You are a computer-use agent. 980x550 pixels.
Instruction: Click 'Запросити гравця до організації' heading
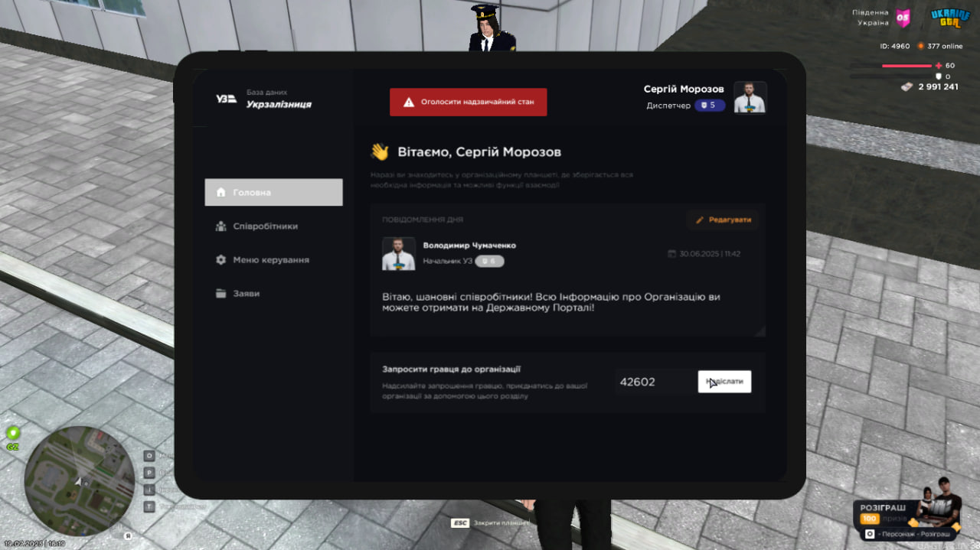[452, 369]
